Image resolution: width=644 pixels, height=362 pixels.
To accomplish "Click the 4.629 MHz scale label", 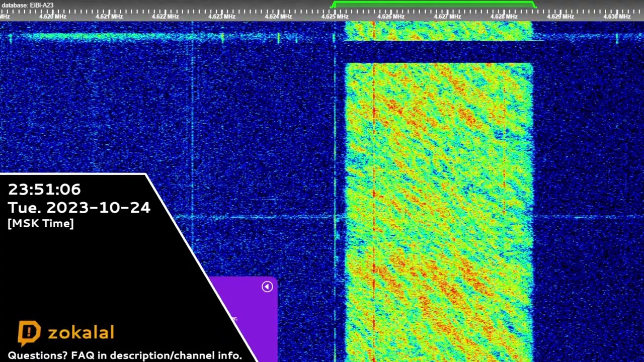I will pos(560,17).
